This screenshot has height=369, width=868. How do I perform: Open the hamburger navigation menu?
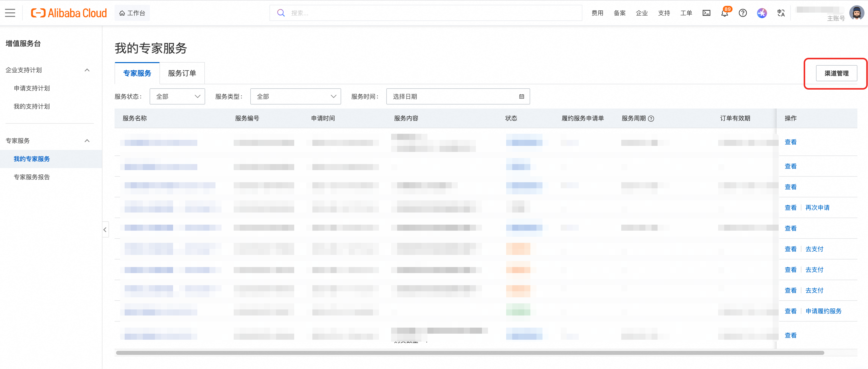click(x=10, y=13)
